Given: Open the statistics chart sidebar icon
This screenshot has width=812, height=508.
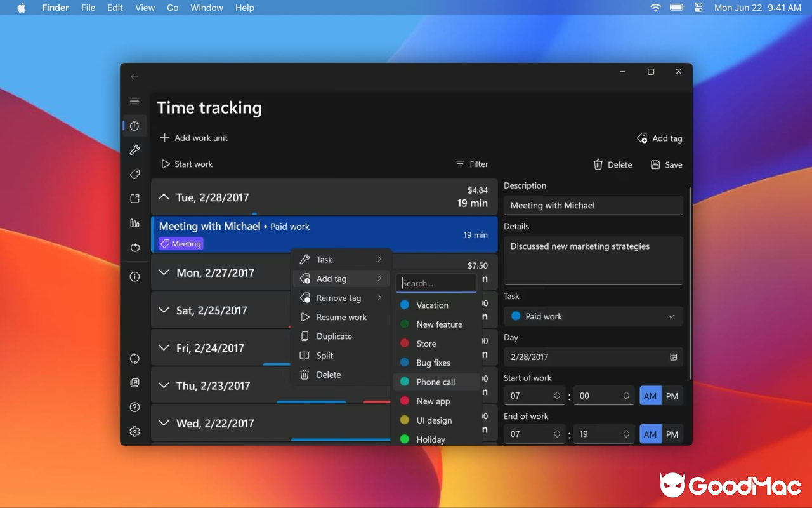Looking at the screenshot, I should [x=134, y=223].
